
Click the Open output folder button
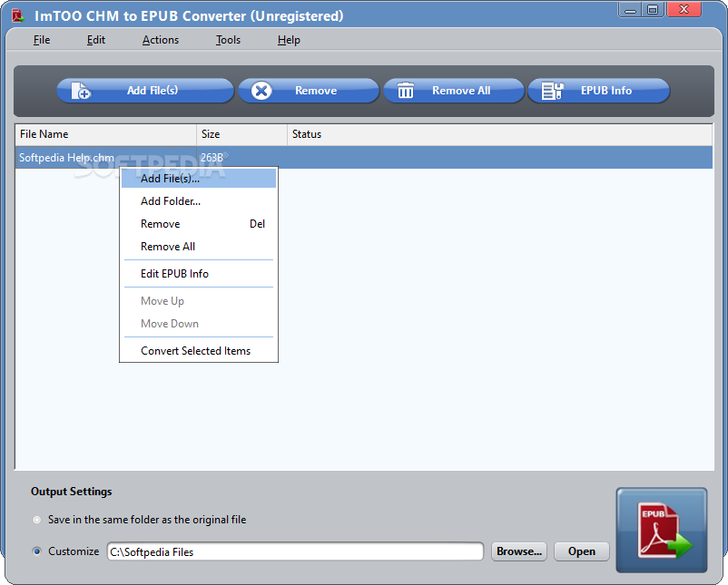pos(582,551)
